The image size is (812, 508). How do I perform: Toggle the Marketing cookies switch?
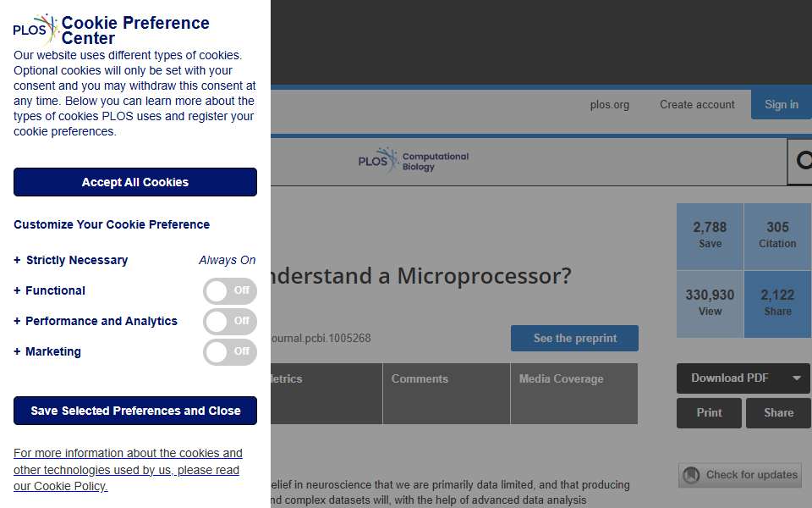(x=230, y=352)
